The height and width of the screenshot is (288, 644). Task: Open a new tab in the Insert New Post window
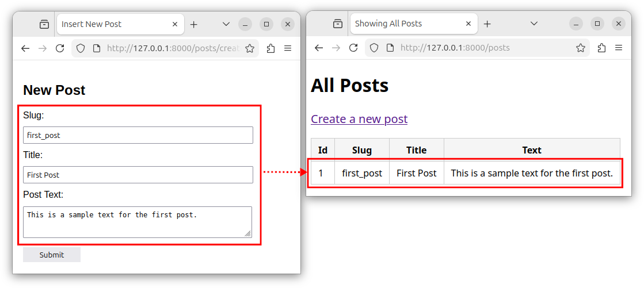(194, 25)
